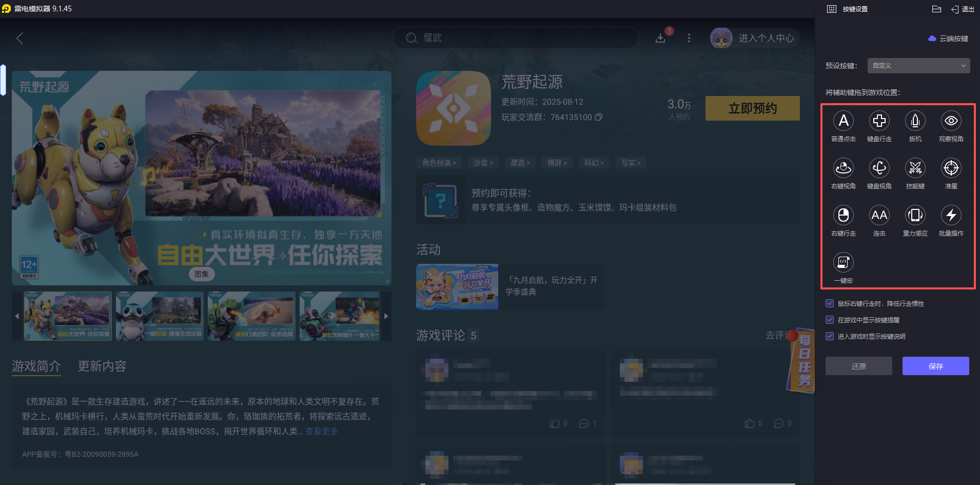Select the 准星 crosshair mapping icon
This screenshot has width=980, height=485.
(x=950, y=168)
